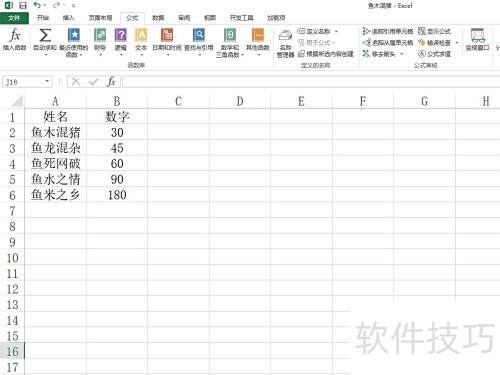Click Define Name (定义名称) button
Screen dimensions: 500x375
pyautogui.click(x=314, y=32)
